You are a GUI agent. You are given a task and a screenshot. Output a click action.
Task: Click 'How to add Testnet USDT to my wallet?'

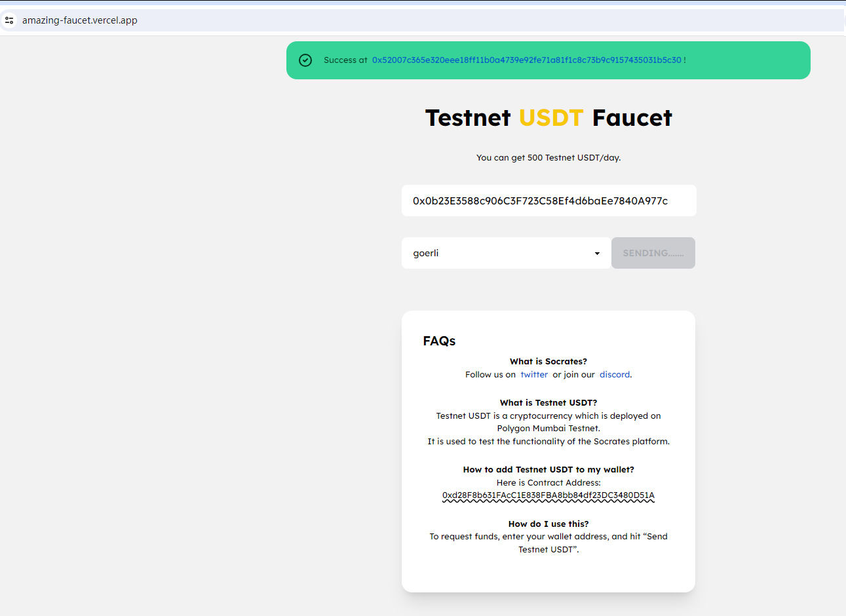click(x=548, y=469)
